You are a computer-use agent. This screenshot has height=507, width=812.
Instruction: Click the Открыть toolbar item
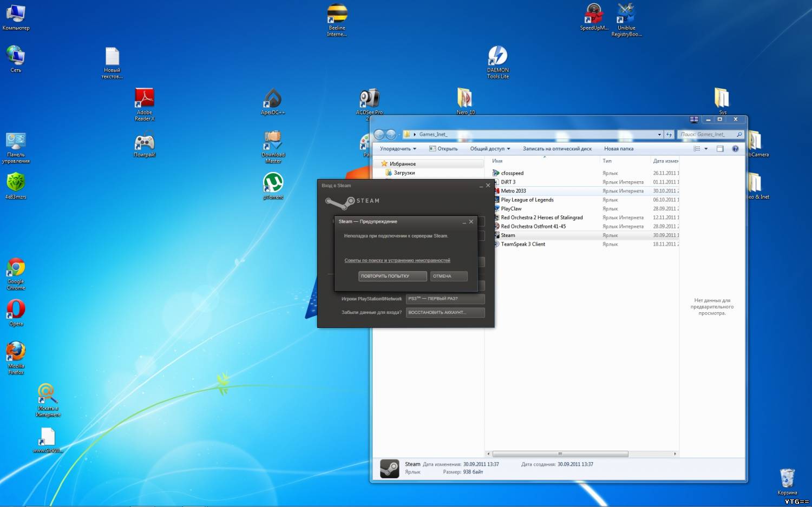(443, 149)
